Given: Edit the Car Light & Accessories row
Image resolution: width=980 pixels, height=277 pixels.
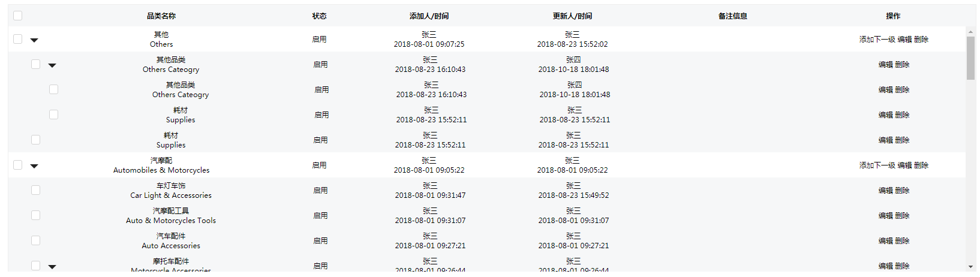Looking at the screenshot, I should pos(885,191).
